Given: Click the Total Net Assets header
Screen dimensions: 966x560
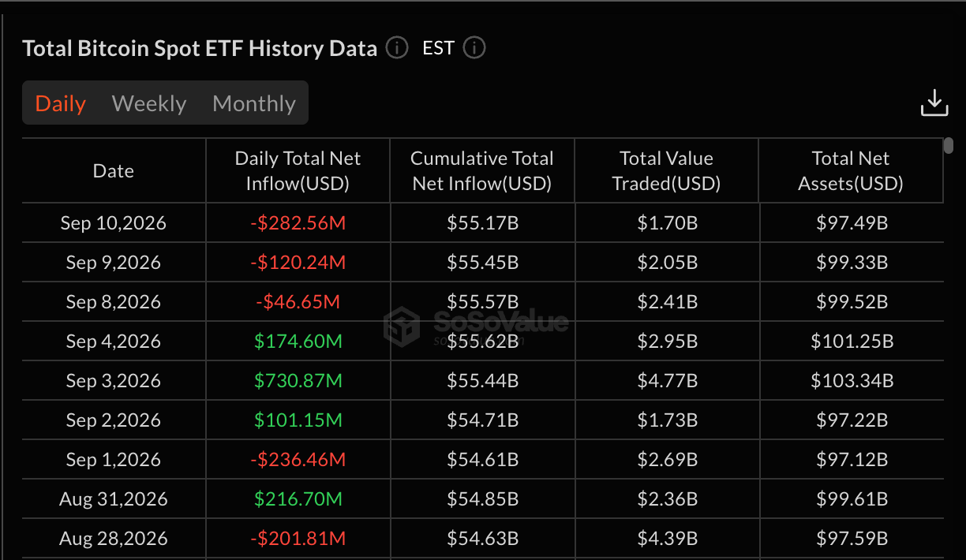Looking at the screenshot, I should (851, 171).
